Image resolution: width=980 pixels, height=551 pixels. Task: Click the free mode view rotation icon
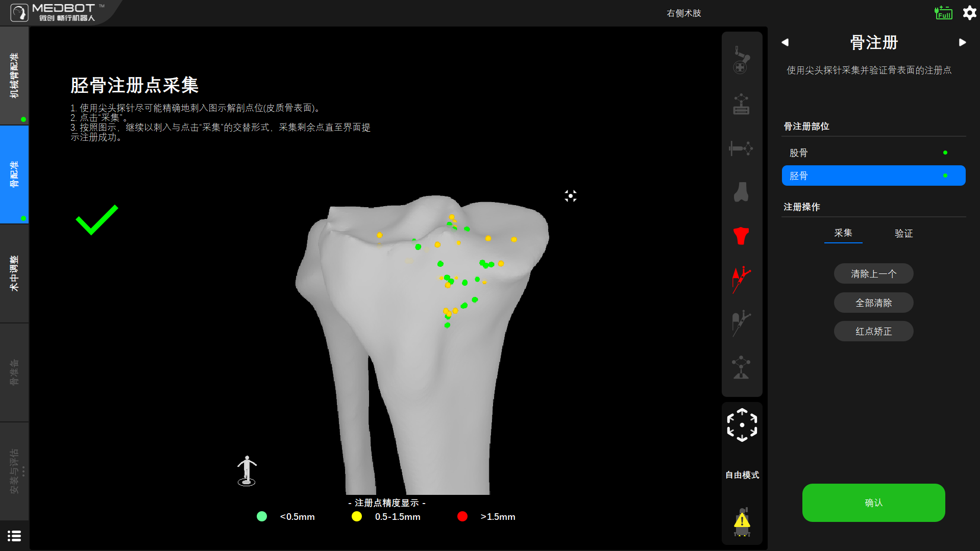point(742,425)
